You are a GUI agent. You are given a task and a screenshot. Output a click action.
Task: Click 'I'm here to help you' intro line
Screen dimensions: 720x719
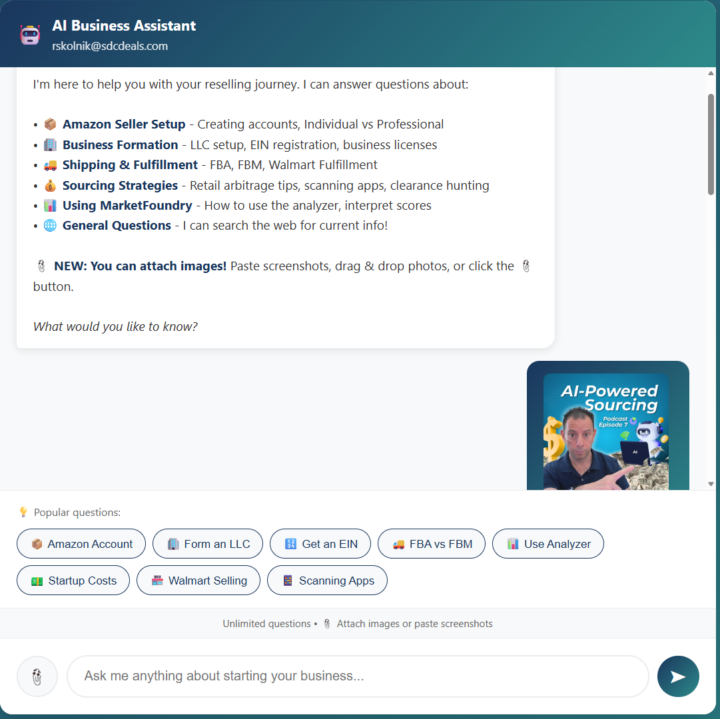tap(251, 84)
